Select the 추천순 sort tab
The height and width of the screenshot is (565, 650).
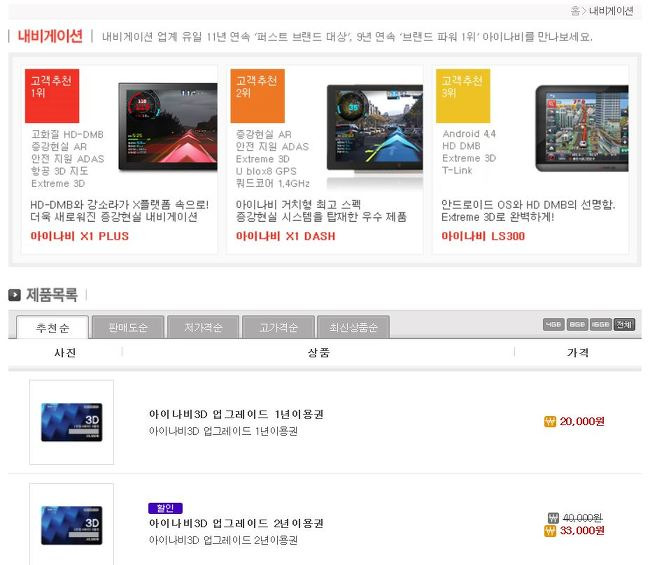pos(52,327)
